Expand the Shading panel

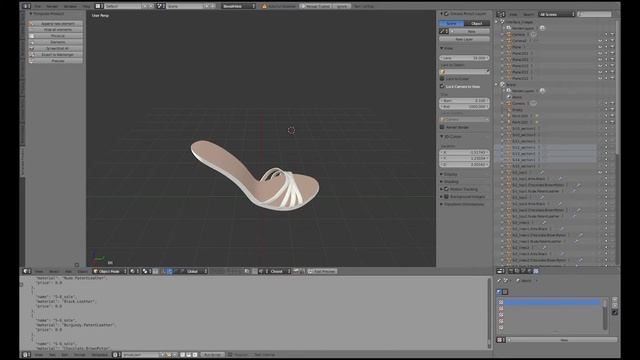pyautogui.click(x=442, y=182)
